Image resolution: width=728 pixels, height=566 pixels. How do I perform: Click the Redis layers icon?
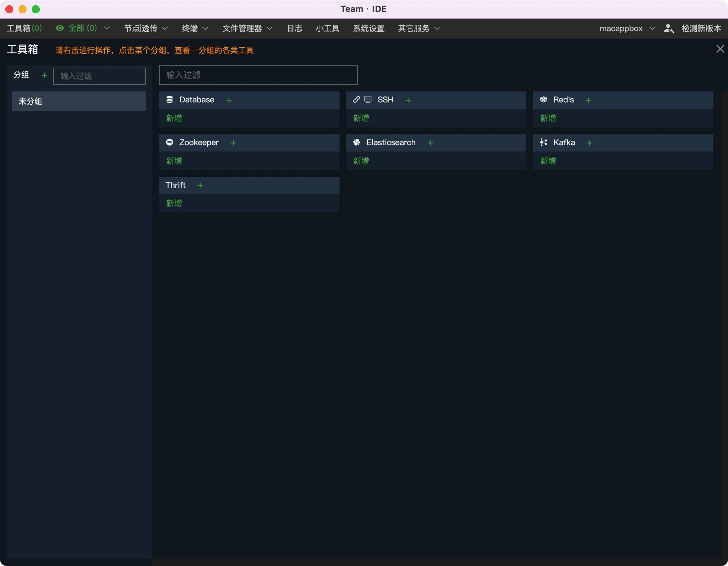pyautogui.click(x=543, y=99)
